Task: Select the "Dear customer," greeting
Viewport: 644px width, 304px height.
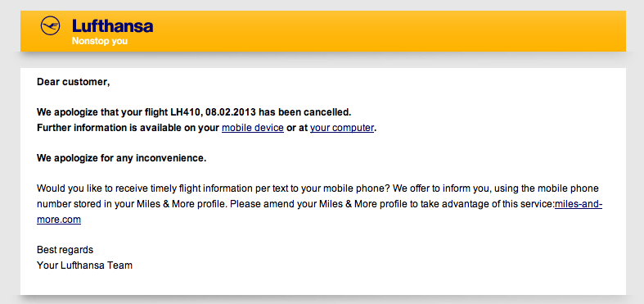Action: pos(74,82)
